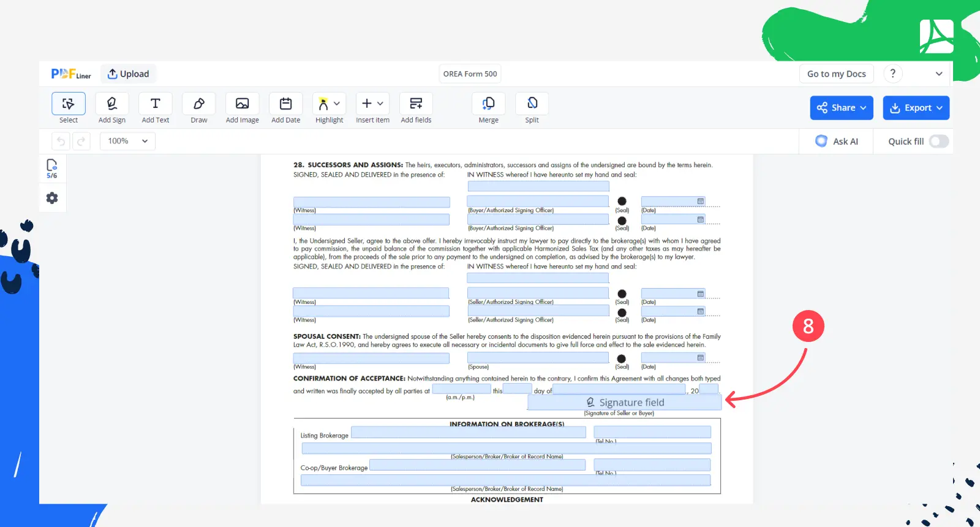Choose the Add Sign tool
Image resolution: width=980 pixels, height=527 pixels.
(x=111, y=108)
